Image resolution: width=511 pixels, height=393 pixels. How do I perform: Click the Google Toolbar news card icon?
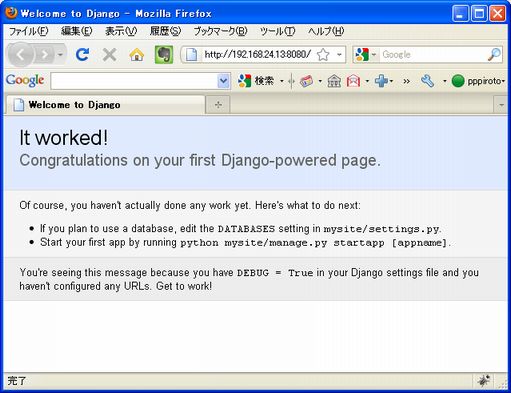tap(306, 81)
